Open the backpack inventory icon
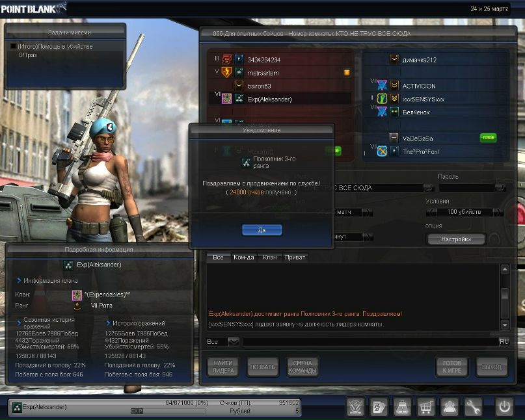This screenshot has width=525, height=420. pyautogui.click(x=402, y=406)
